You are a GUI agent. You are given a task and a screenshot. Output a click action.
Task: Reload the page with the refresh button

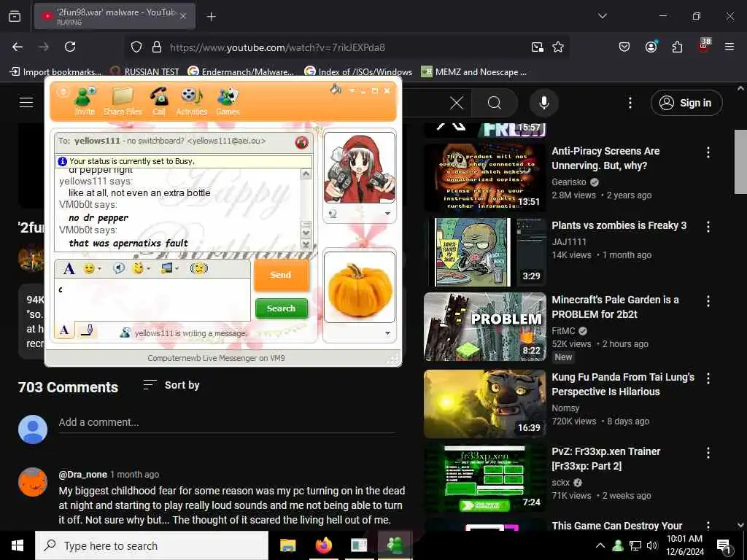70,47
